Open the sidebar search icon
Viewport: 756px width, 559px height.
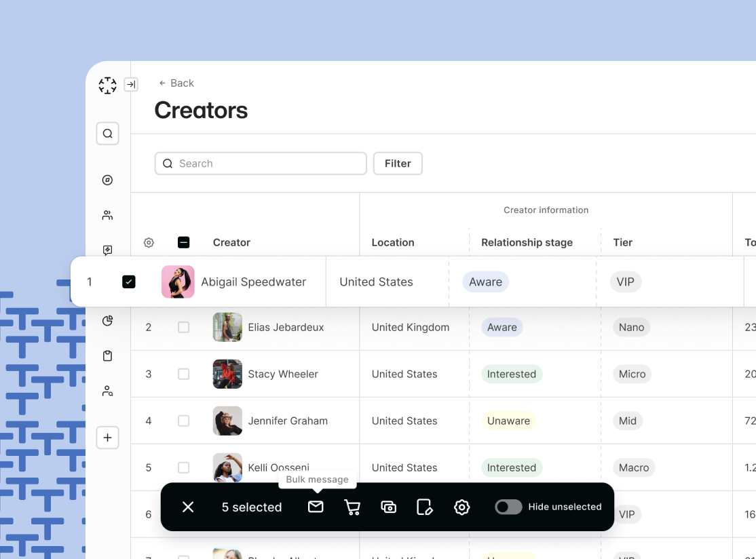(107, 134)
